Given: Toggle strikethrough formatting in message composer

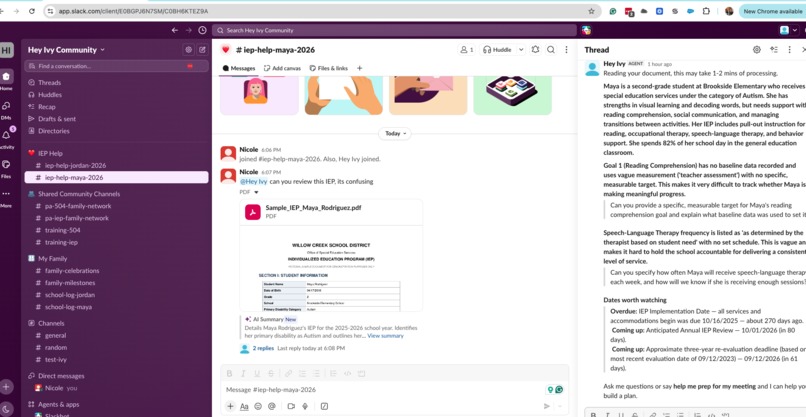Looking at the screenshot, I should point(271,374).
